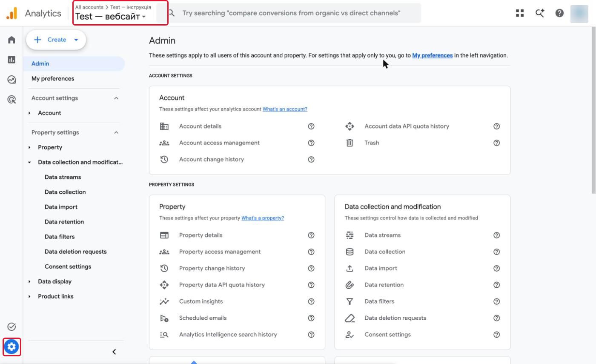This screenshot has width=596, height=364.
Task: Open Analytics Intelligence search history
Action: click(228, 335)
